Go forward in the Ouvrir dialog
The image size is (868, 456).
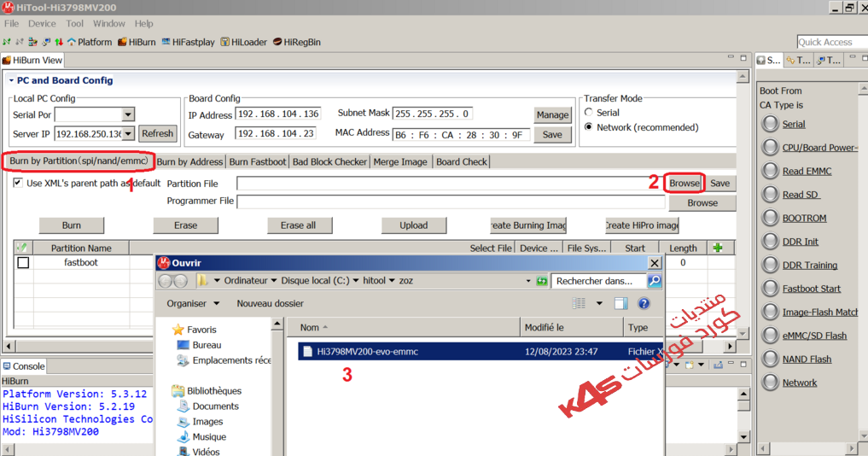pos(180,281)
